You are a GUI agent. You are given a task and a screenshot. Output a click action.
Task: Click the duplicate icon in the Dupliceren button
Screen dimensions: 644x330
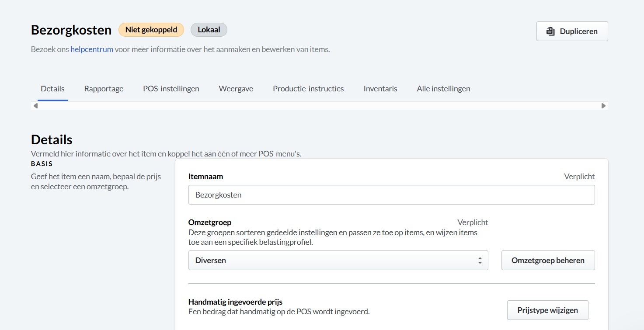(x=550, y=31)
